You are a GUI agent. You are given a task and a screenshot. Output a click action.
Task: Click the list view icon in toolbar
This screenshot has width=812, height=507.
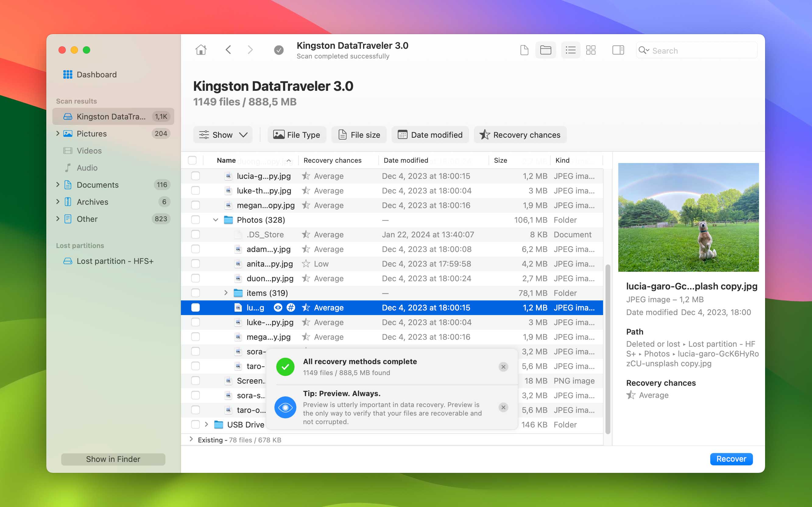569,50
